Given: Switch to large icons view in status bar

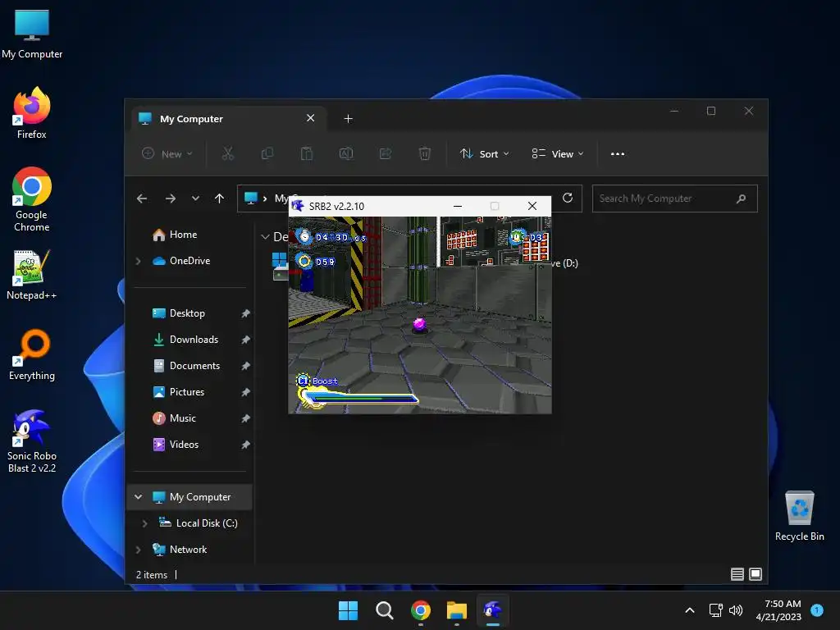Looking at the screenshot, I should [x=756, y=574].
